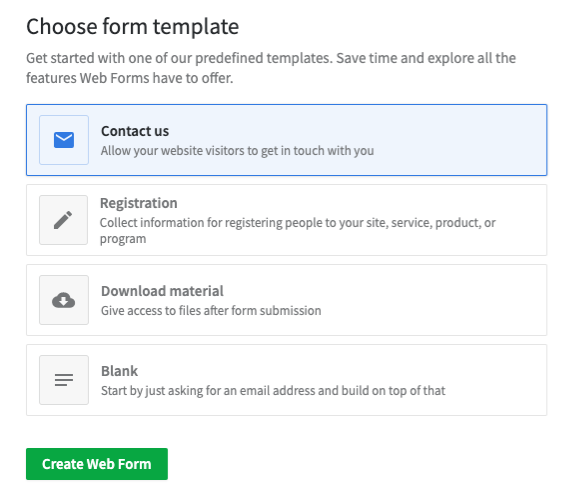Click 'Give access to files' description

point(211,311)
